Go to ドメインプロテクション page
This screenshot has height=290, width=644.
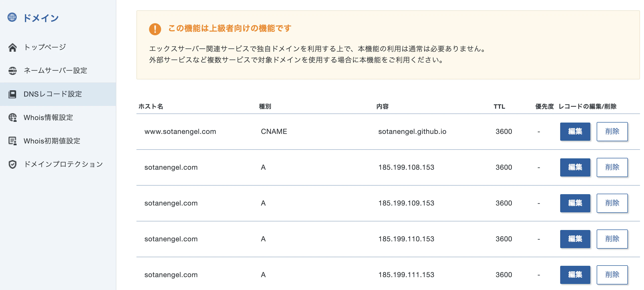(63, 164)
